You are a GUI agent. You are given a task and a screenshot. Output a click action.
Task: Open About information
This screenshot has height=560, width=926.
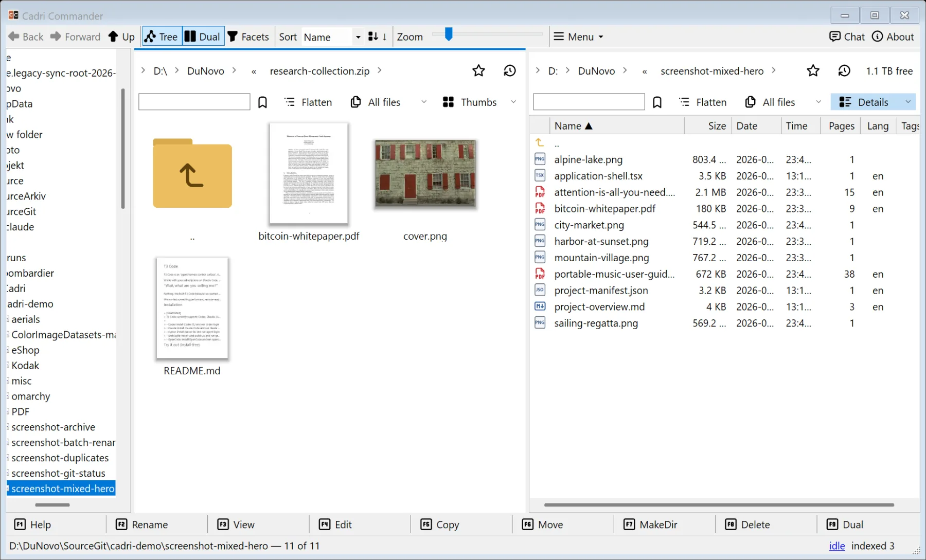pos(893,37)
